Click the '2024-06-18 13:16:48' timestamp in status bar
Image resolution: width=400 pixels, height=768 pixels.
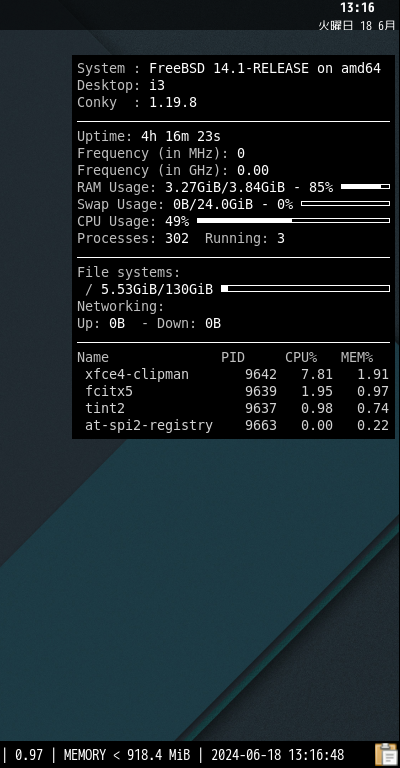[x=278, y=755]
